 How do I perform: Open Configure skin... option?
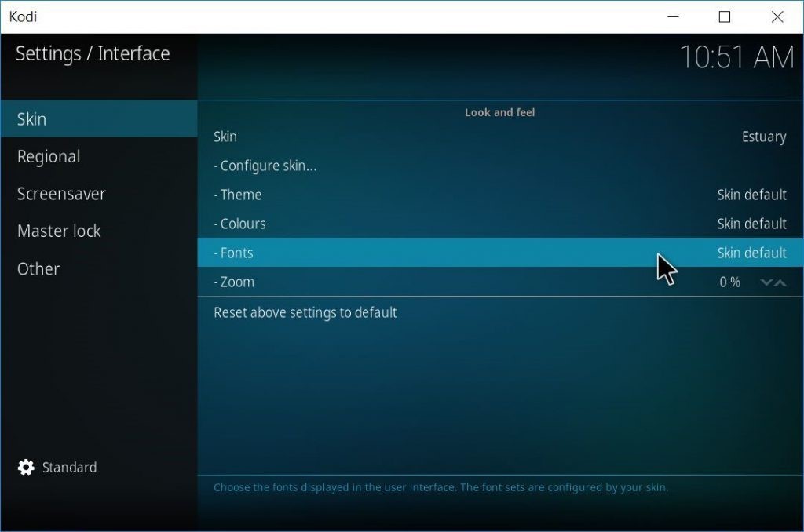500,166
